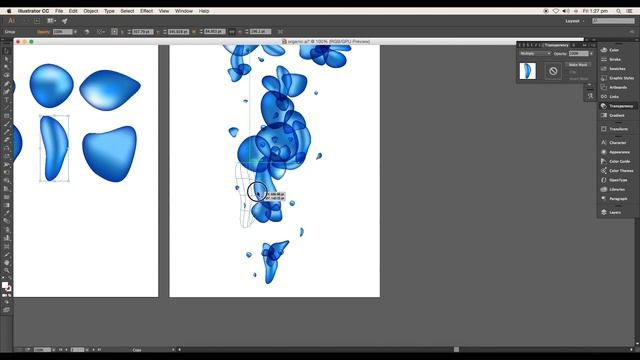Expand Opacity dropdown in control bar
The height and width of the screenshot is (360, 640).
[75, 31]
